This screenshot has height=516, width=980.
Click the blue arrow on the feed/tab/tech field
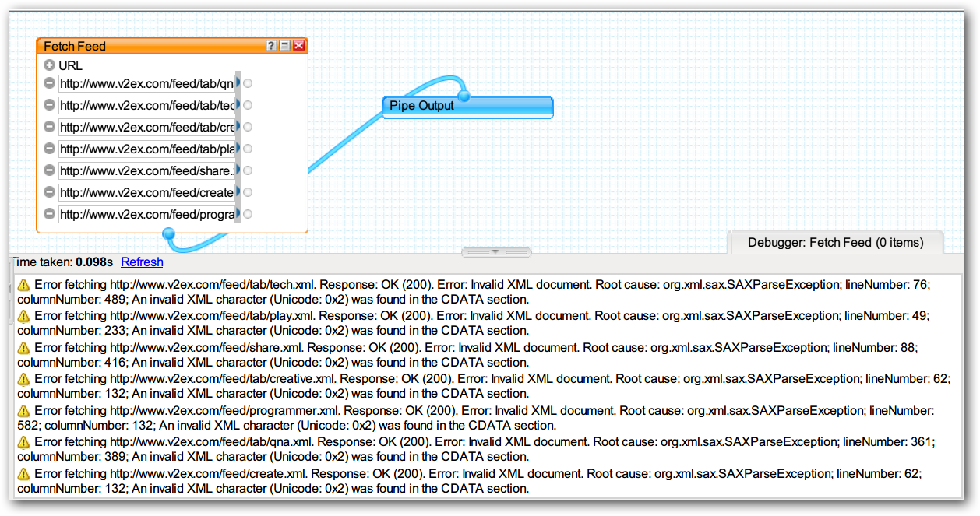tap(238, 104)
